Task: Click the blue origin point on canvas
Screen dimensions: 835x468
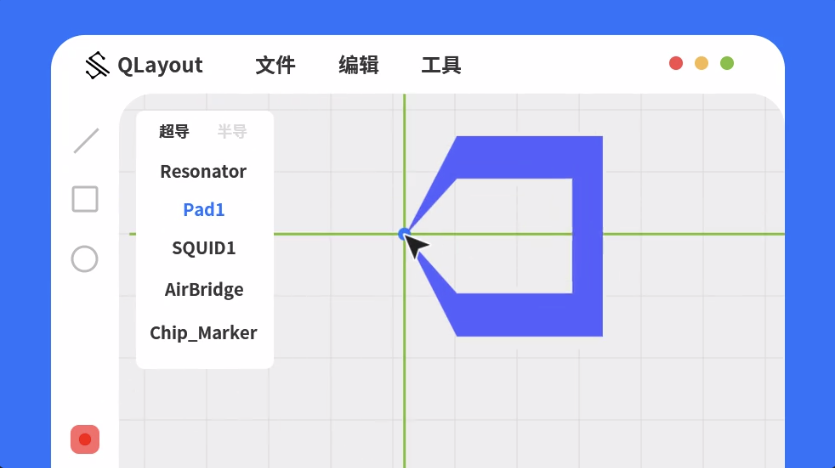Action: click(404, 233)
